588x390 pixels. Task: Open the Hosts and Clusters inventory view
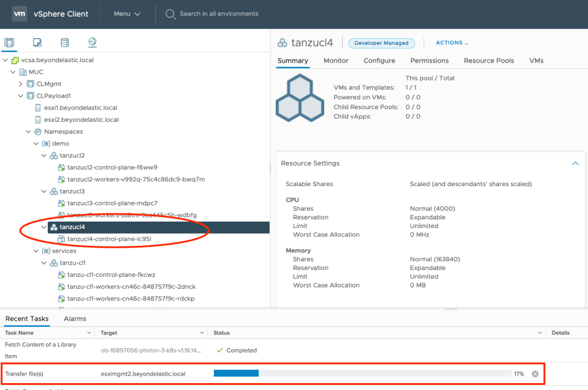pos(10,43)
